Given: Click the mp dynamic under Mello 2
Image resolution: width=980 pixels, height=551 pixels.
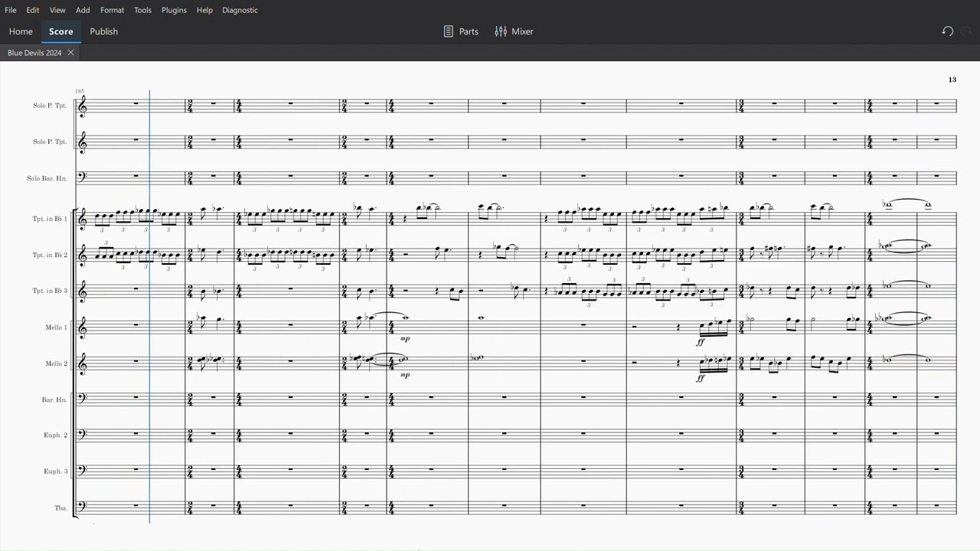Looking at the screenshot, I should coord(405,374).
